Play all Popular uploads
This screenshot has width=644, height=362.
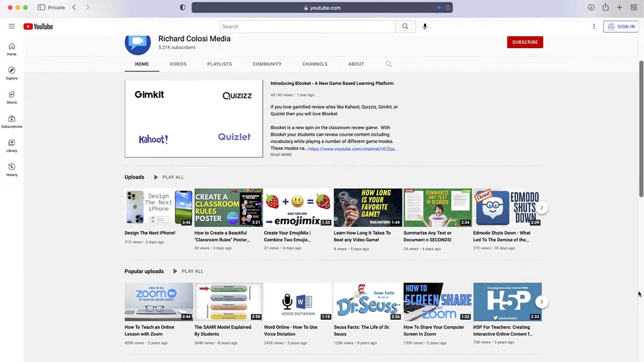point(189,271)
